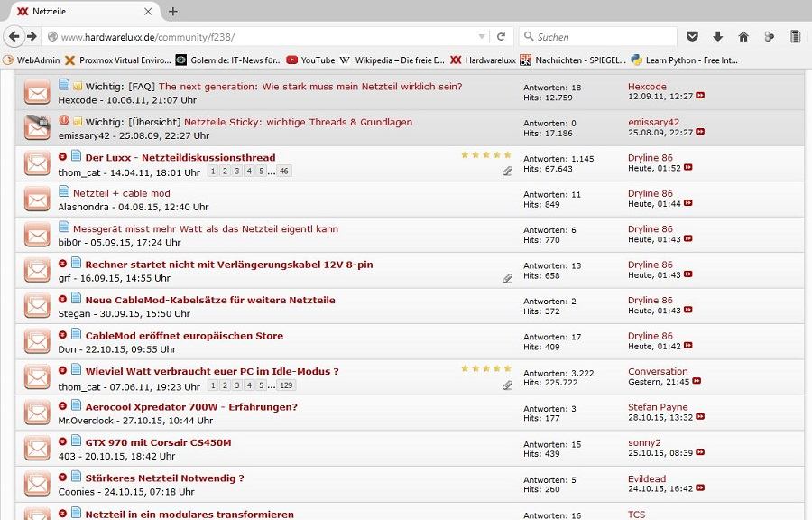The height and width of the screenshot is (520, 812).
Task: Open the extension icon next to Home
Action: click(769, 36)
